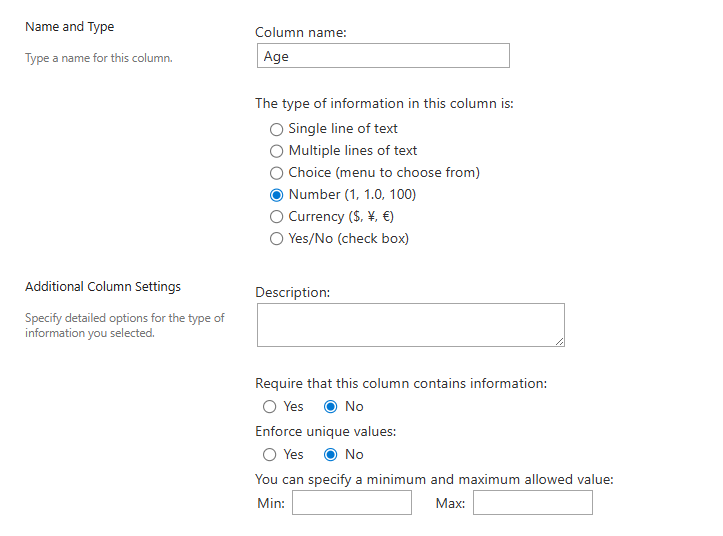Click the Description label text
723x536 pixels.
click(293, 292)
